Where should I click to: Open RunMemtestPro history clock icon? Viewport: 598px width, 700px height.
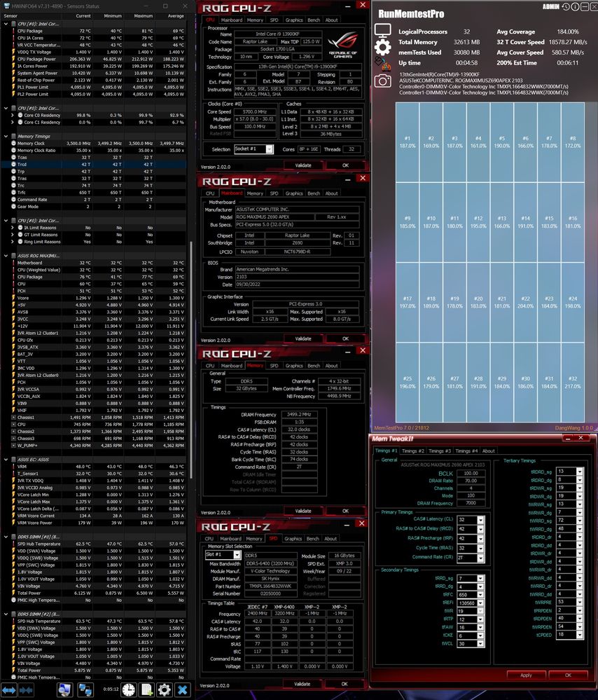point(566,7)
